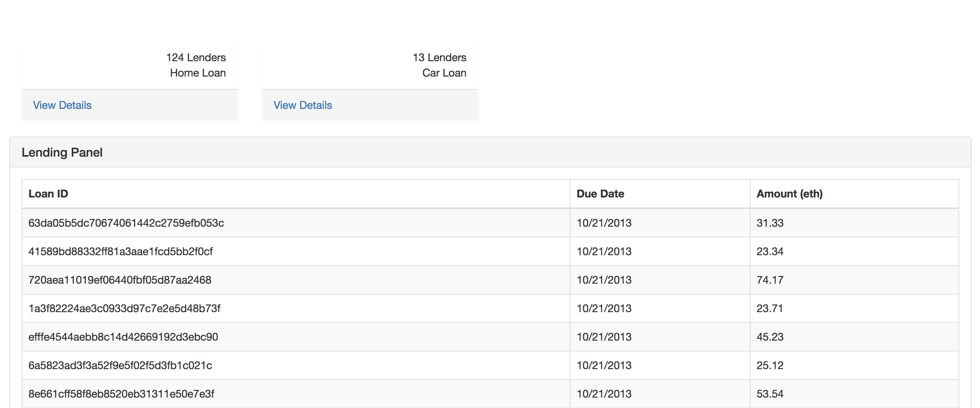Click the 53.54 amount cell
Viewport: 980px width, 408px height.
(770, 394)
